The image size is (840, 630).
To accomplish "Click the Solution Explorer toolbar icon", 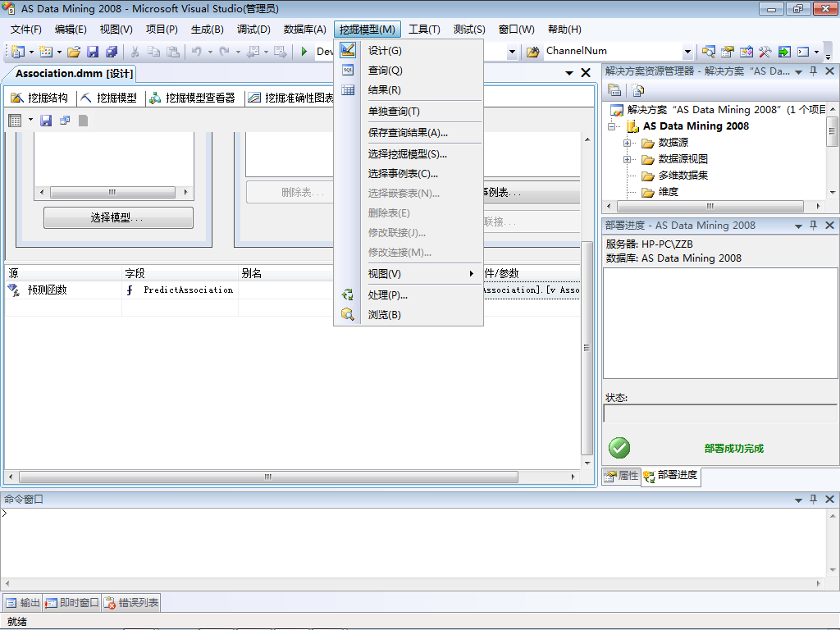I will (x=708, y=52).
